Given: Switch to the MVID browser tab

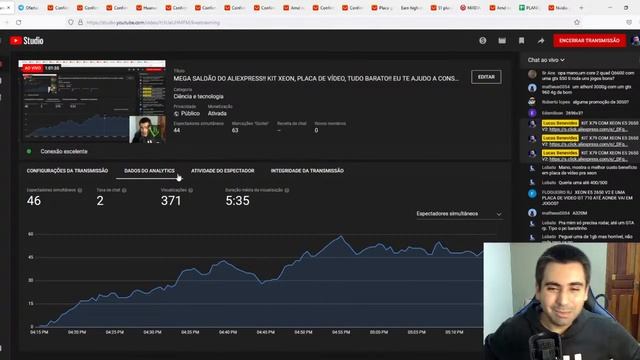Looking at the screenshot, I should pyautogui.click(x=470, y=8).
